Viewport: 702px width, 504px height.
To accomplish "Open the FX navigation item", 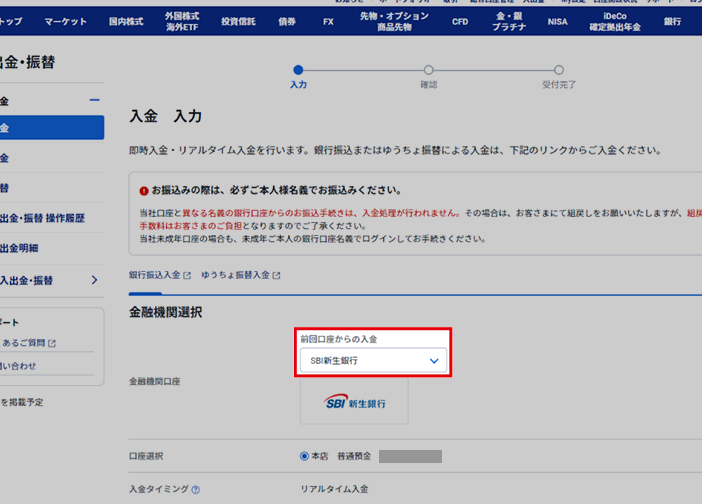I will click(328, 21).
